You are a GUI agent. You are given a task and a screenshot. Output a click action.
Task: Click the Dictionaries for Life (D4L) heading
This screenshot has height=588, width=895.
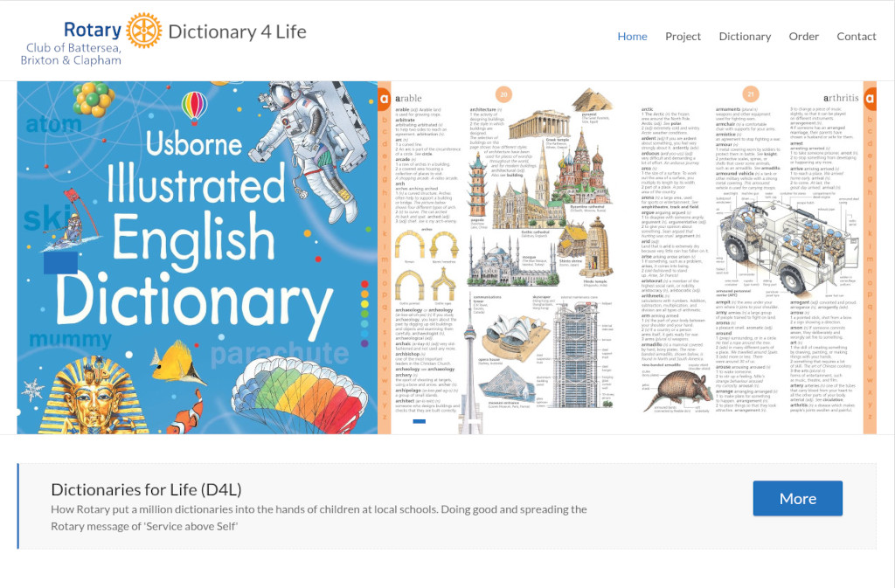[146, 489]
